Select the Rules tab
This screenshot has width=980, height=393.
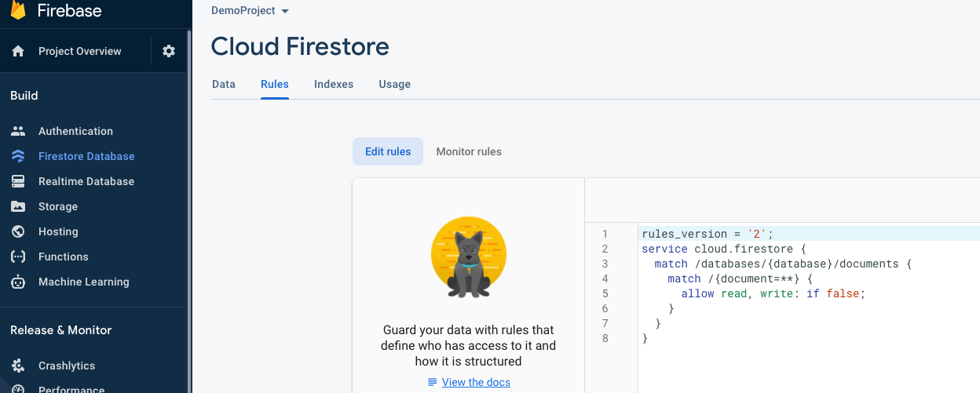click(x=275, y=84)
